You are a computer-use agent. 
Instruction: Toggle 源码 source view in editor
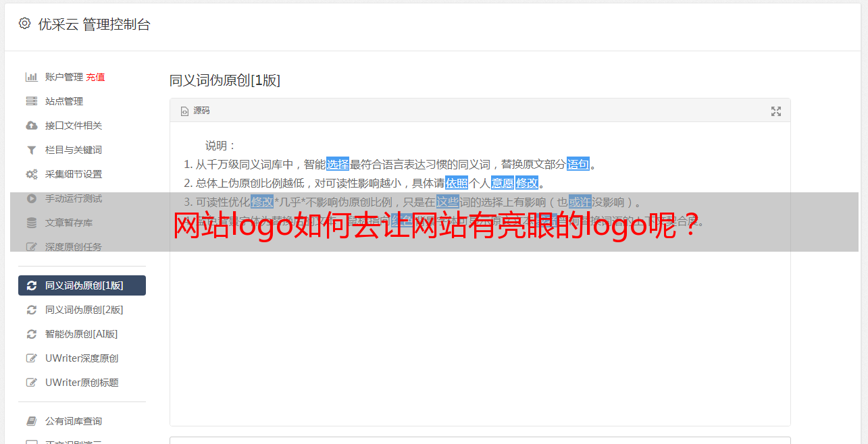click(195, 111)
